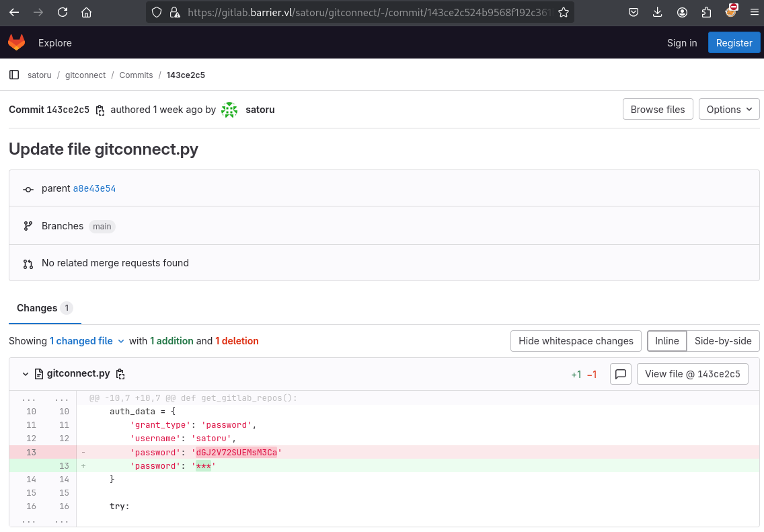Click the Register button
Image resolution: width=764 pixels, height=532 pixels.
pyautogui.click(x=734, y=43)
